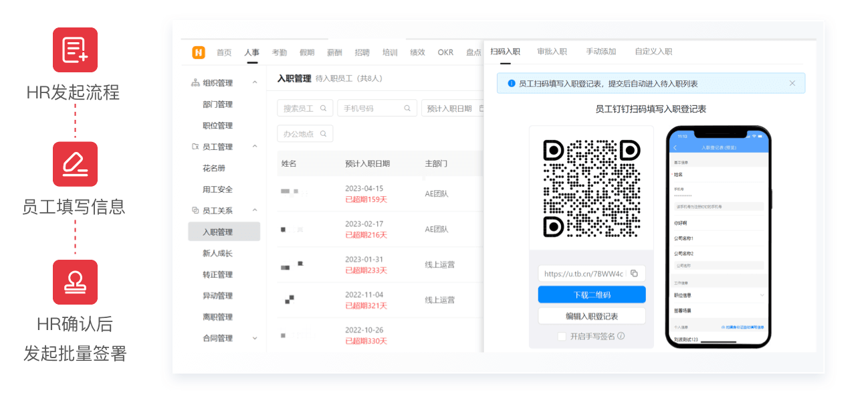
Task: Open 新人成长 in the sidebar
Action: 217,253
